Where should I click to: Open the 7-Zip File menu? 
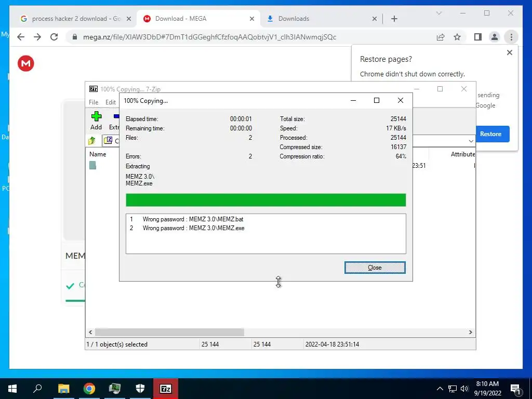[94, 102]
